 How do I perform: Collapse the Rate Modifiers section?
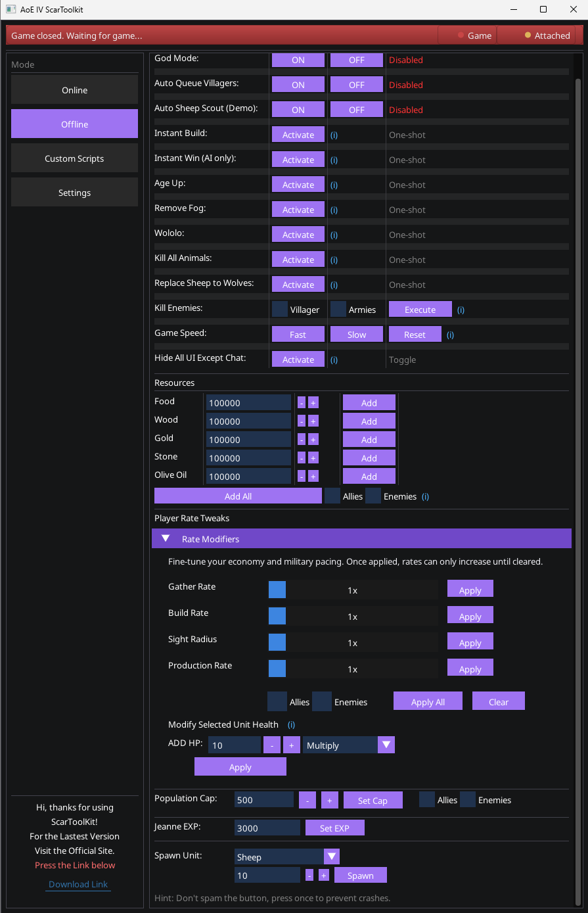click(166, 538)
